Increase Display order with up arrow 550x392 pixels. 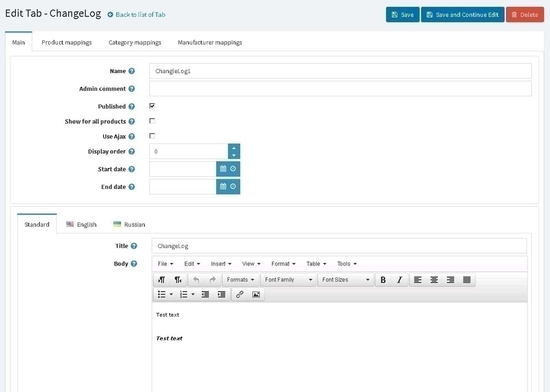[x=234, y=148]
